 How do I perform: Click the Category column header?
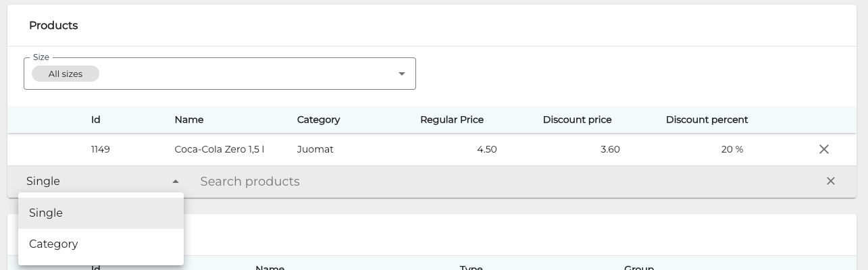point(318,119)
